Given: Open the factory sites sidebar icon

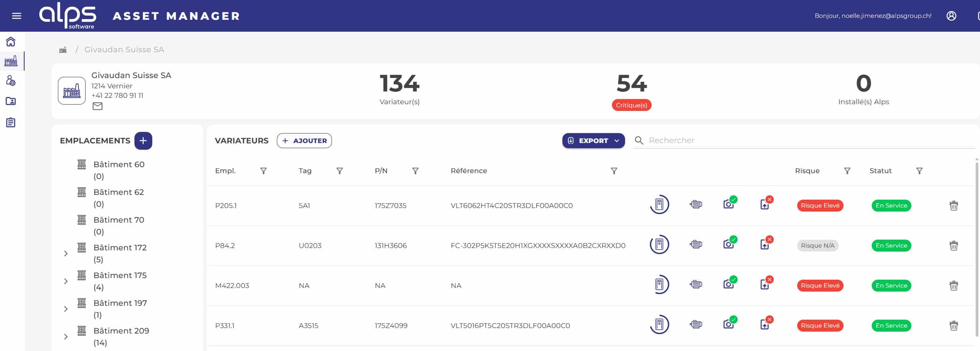Looking at the screenshot, I should (11, 61).
